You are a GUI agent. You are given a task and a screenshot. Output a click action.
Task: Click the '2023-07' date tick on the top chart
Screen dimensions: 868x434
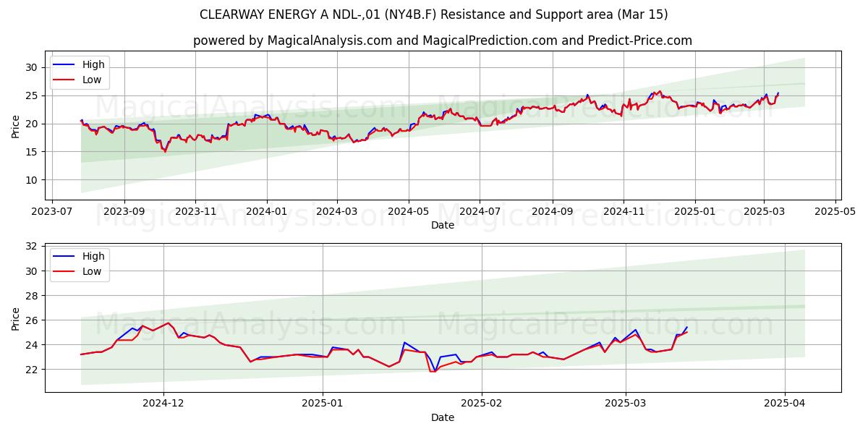point(52,212)
